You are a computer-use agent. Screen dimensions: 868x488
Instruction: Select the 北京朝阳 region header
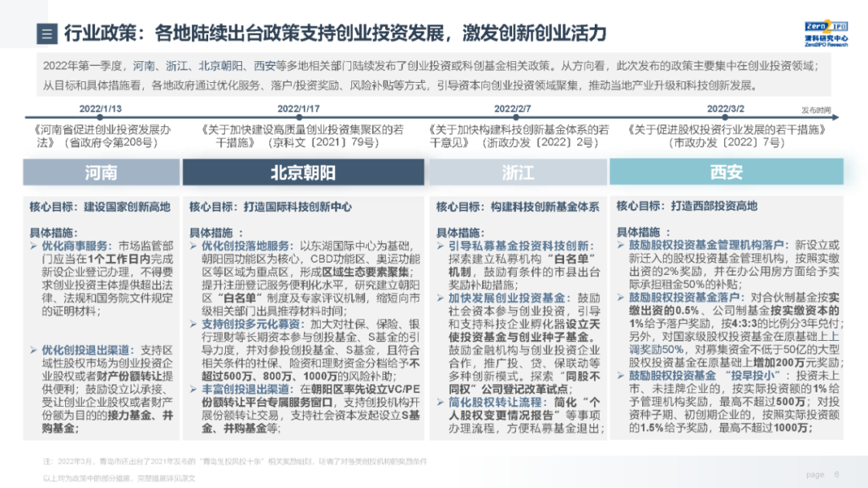coord(303,172)
